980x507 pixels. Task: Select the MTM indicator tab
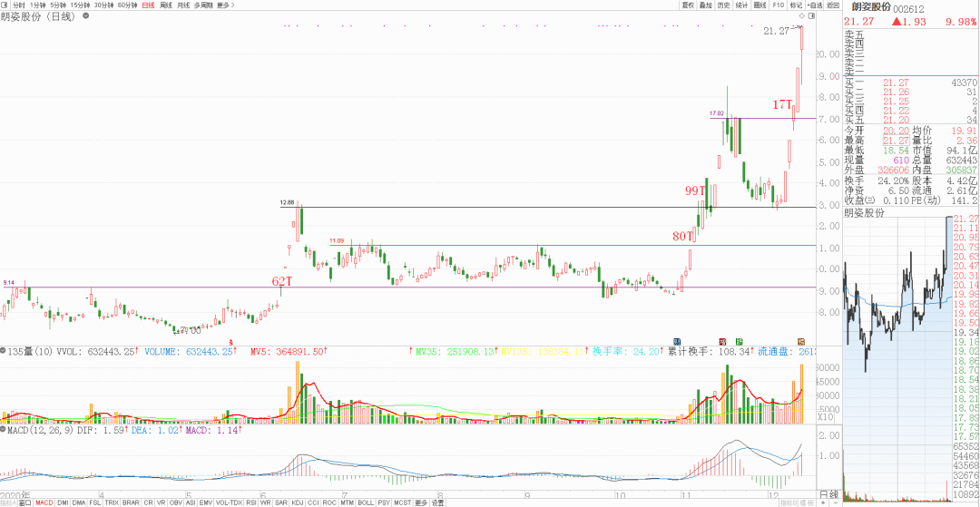348,502
